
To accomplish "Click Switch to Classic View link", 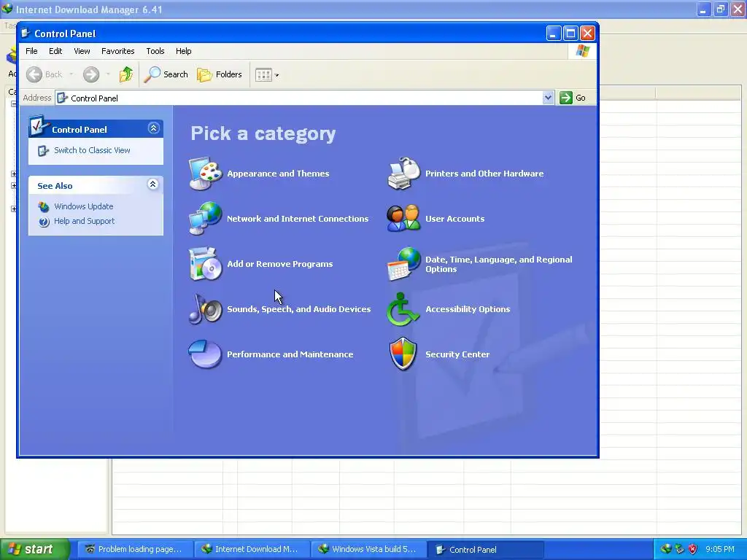I will [x=92, y=150].
